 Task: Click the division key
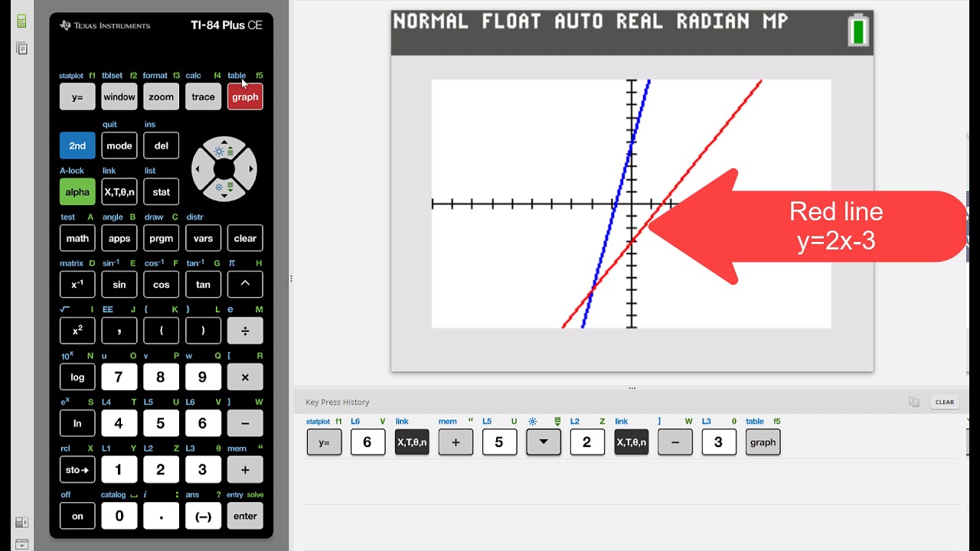coord(245,331)
